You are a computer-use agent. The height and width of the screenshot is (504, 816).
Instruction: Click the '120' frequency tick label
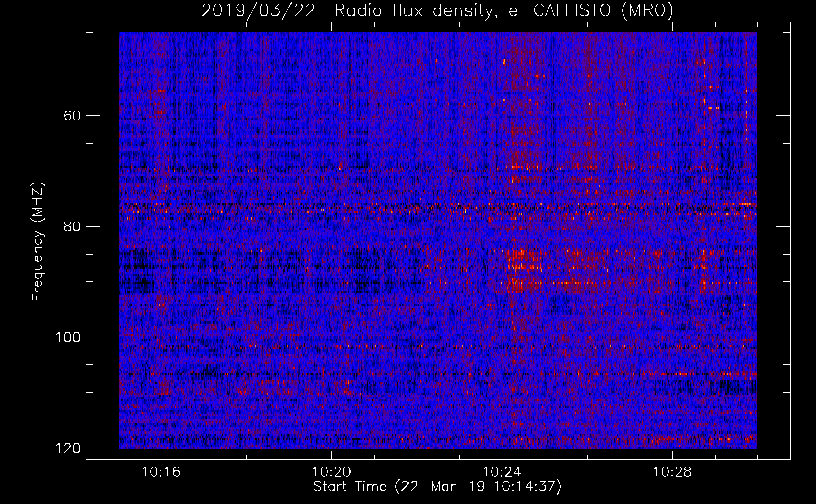tap(68, 448)
